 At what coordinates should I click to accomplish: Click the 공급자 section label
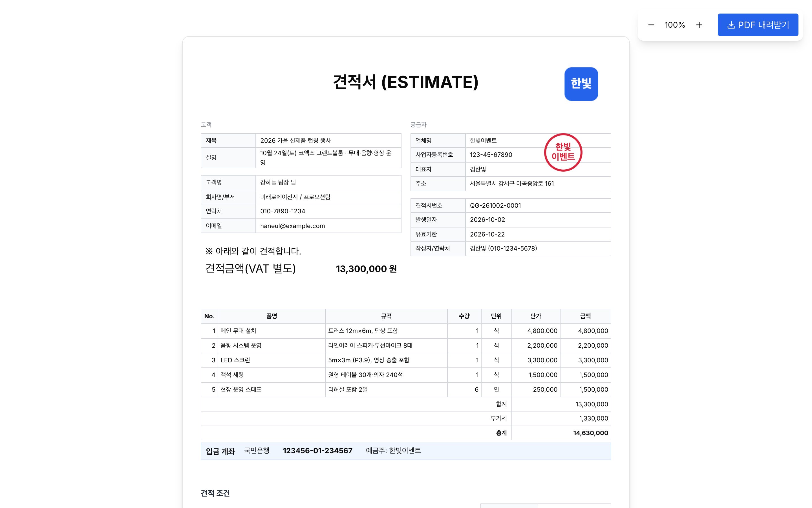tap(418, 125)
